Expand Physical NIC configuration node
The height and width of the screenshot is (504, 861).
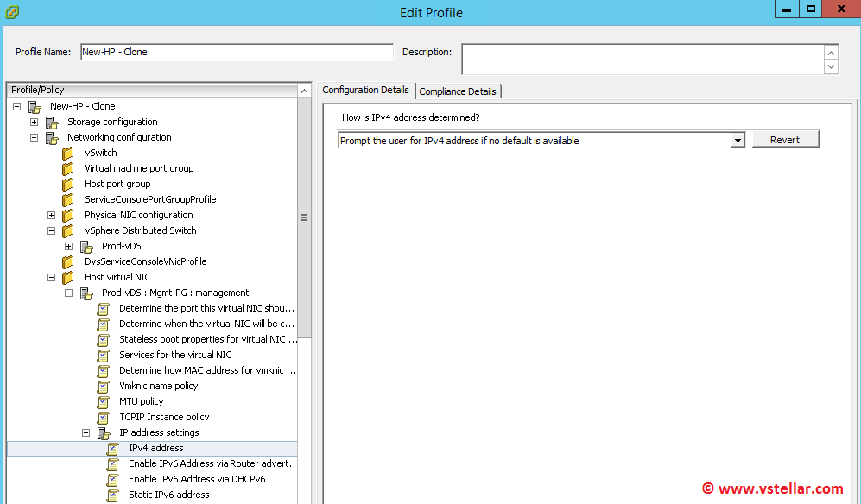(51, 215)
